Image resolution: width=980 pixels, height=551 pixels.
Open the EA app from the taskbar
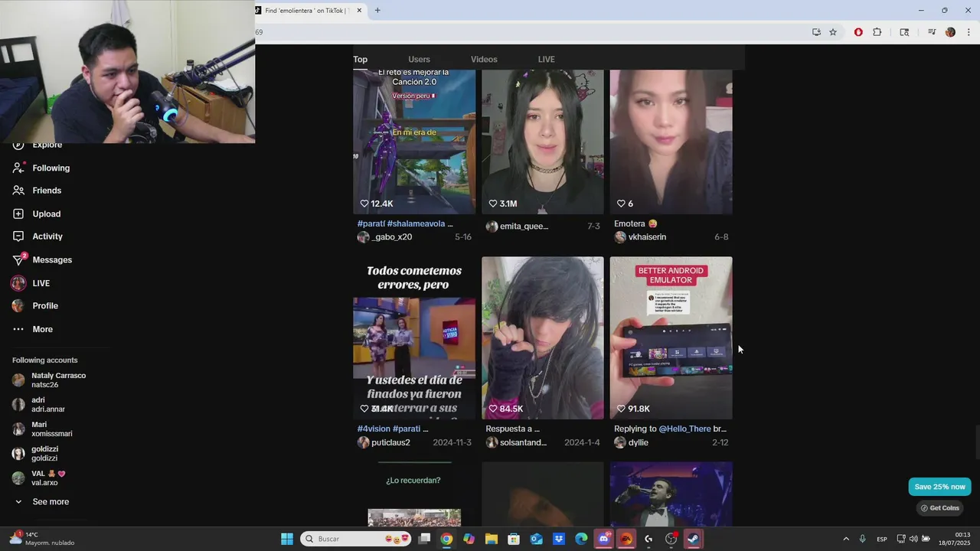click(626, 539)
